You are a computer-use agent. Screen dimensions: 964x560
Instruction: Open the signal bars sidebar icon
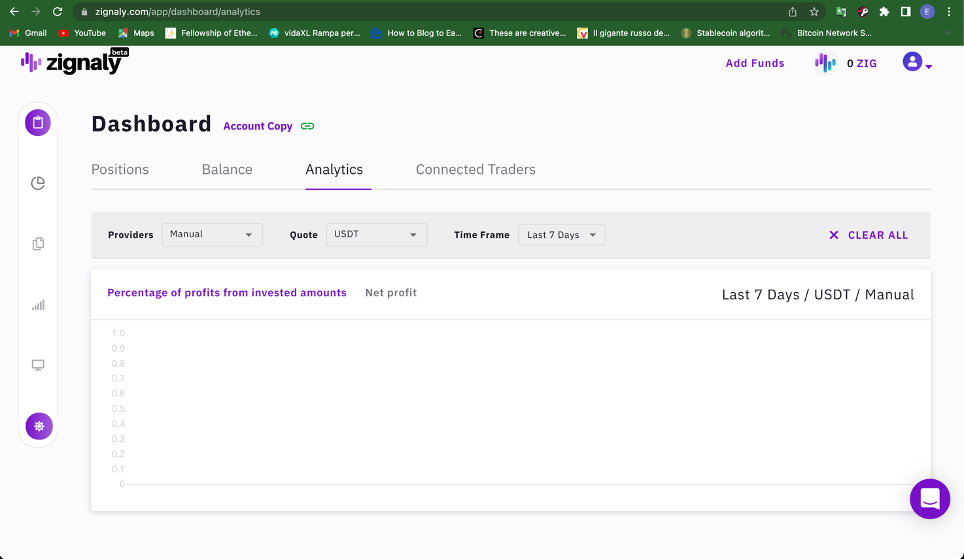click(x=38, y=305)
